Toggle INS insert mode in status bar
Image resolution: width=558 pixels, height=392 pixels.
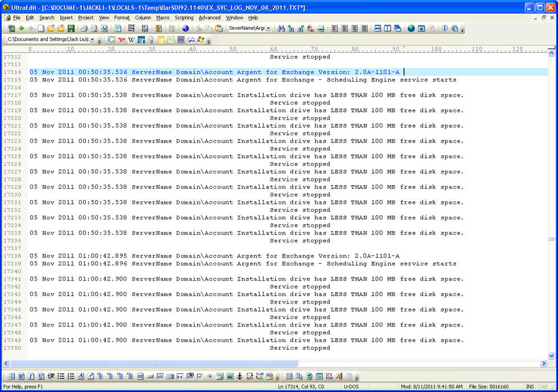point(530,387)
